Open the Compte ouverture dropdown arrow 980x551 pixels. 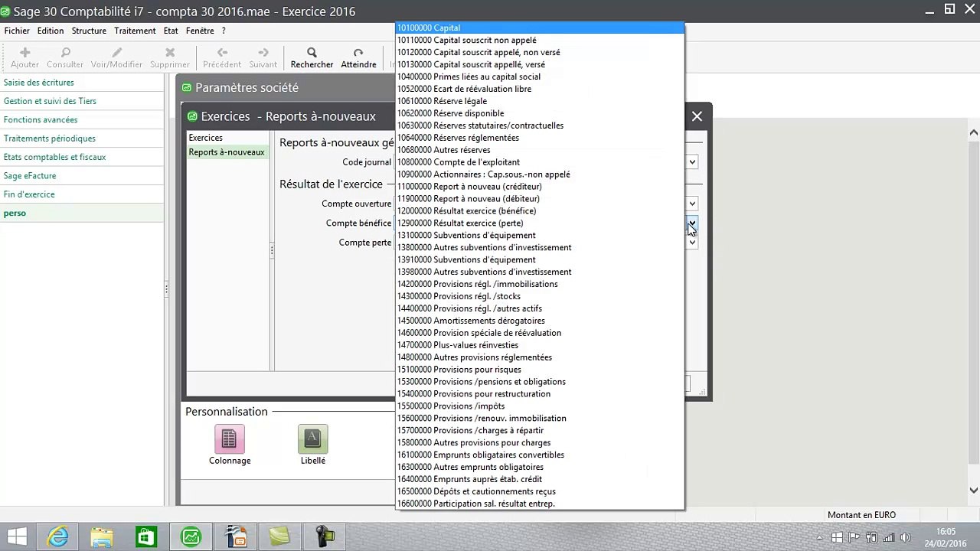pyautogui.click(x=691, y=204)
